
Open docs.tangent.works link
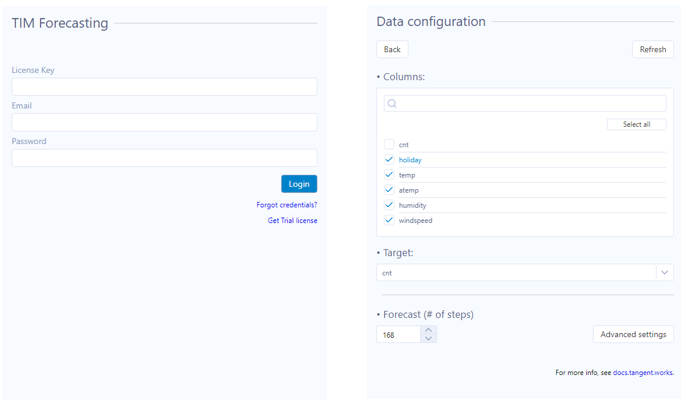643,372
